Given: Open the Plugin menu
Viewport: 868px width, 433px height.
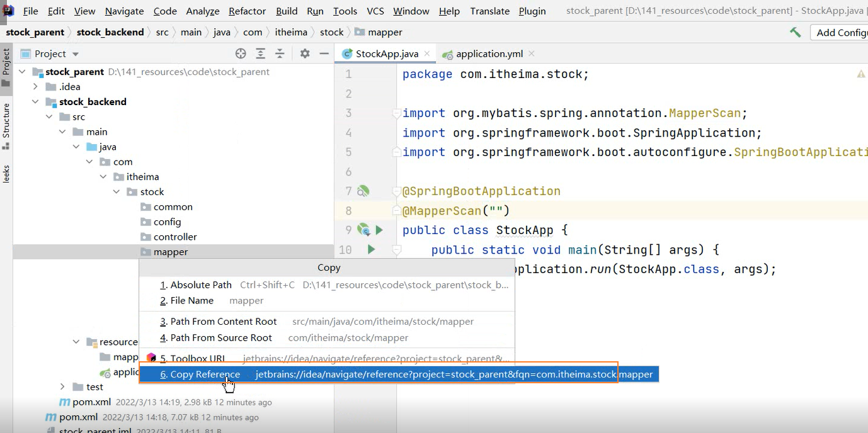Looking at the screenshot, I should (532, 11).
